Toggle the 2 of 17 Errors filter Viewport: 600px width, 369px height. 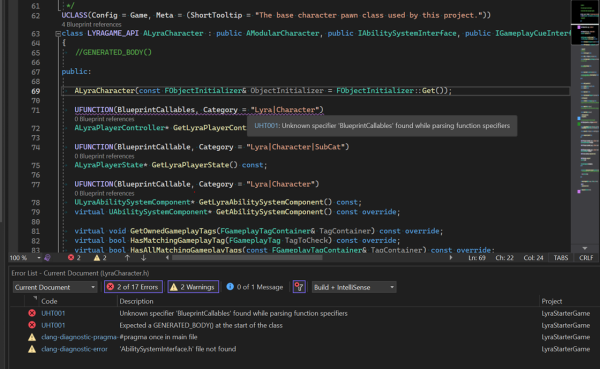click(133, 287)
